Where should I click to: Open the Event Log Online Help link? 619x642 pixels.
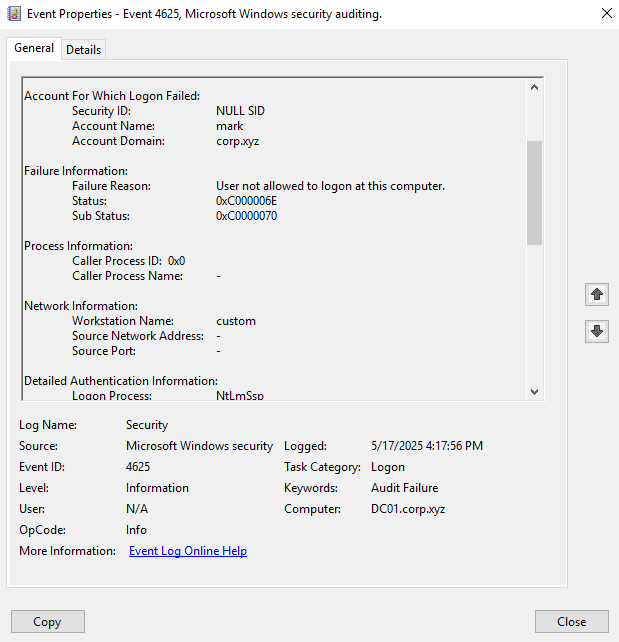coord(188,551)
